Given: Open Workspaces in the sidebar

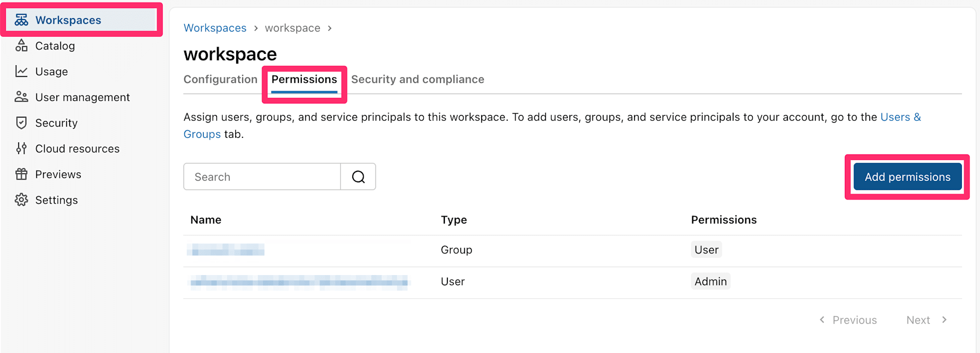Looking at the screenshot, I should [x=81, y=20].
